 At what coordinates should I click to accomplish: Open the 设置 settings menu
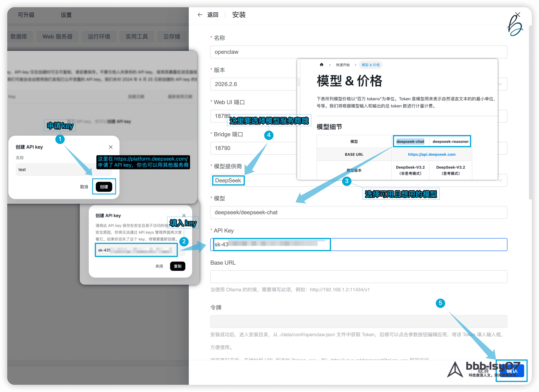click(x=66, y=15)
